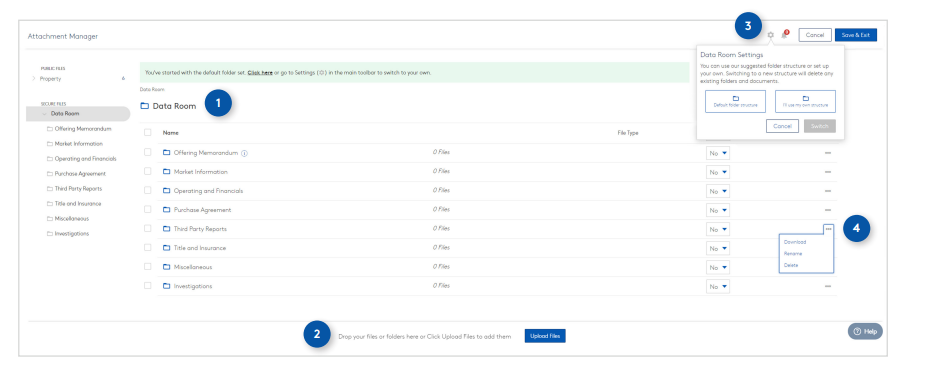Collapse the Data Room tree node
This screenshot has height=379, width=940.
click(44, 114)
